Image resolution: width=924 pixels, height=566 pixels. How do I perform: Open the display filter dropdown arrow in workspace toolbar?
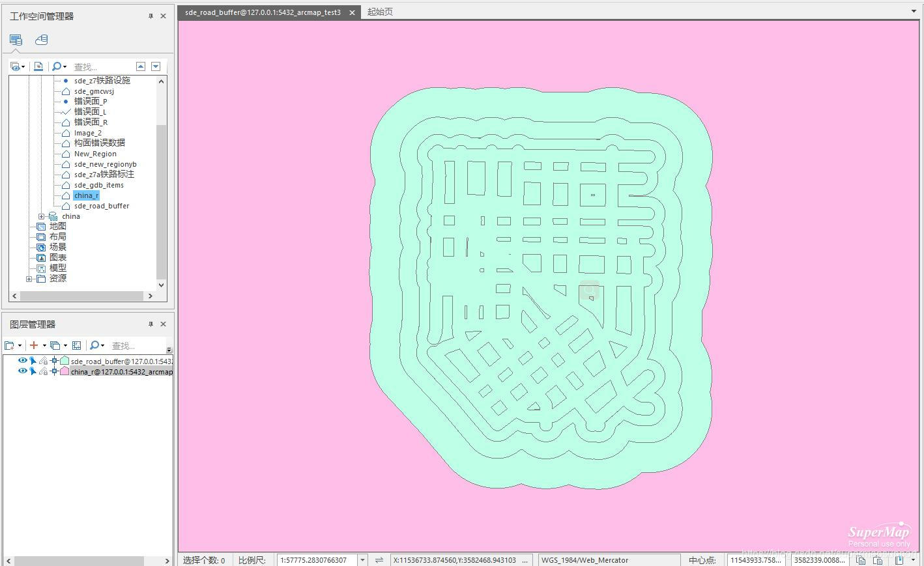(23, 67)
